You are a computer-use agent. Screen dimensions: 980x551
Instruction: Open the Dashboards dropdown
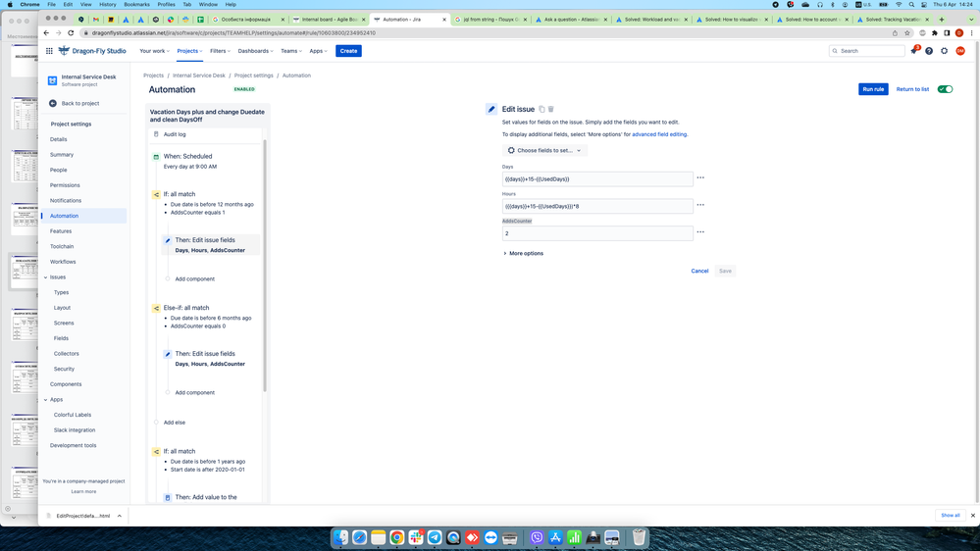click(255, 51)
